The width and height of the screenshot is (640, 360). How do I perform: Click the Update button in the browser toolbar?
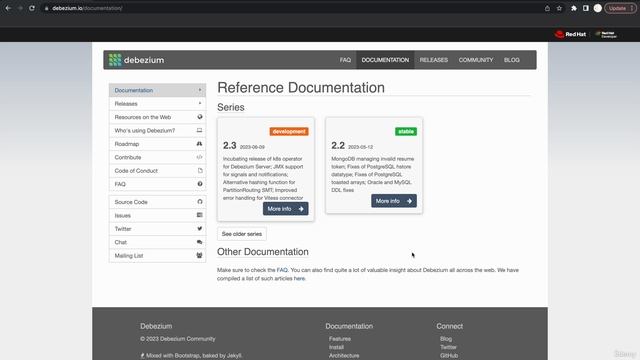[620, 8]
